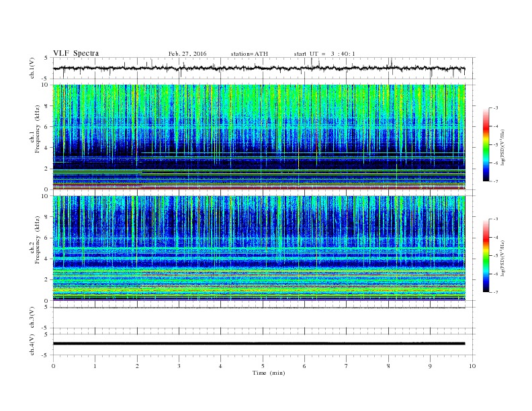Click the "10" tick label on time axis
The width and height of the screenshot is (532, 411).
point(472,366)
